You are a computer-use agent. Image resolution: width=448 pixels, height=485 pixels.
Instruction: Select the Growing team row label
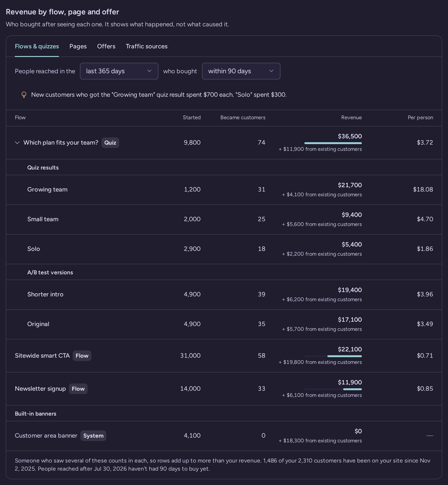pyautogui.click(x=47, y=189)
